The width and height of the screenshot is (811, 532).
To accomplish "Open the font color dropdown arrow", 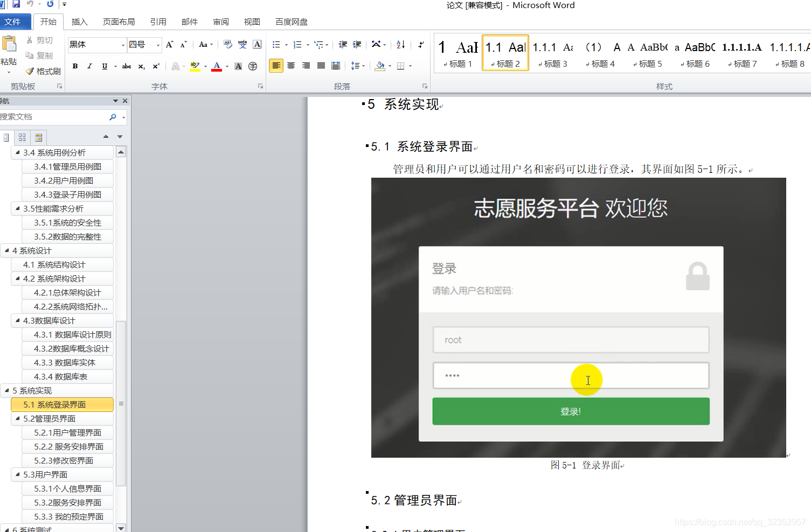I will tap(227, 66).
